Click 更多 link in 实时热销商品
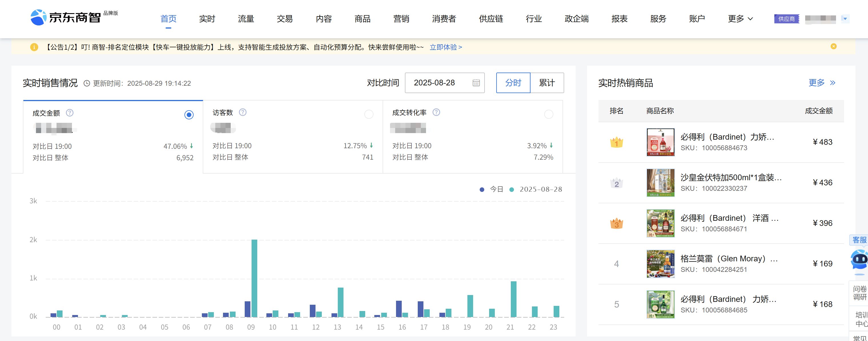The width and height of the screenshot is (868, 341). 816,83
